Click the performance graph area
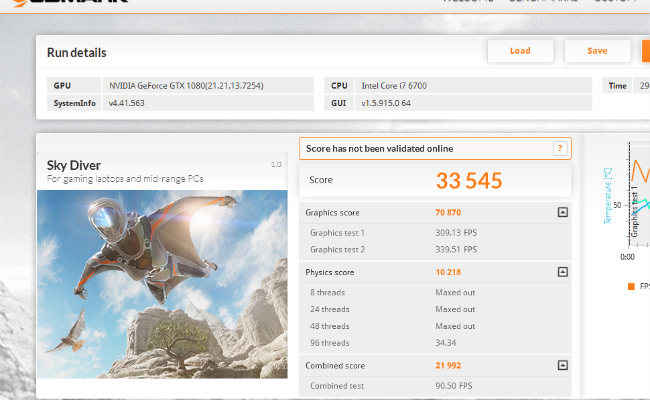The width and height of the screenshot is (650, 400). pyautogui.click(x=638, y=195)
